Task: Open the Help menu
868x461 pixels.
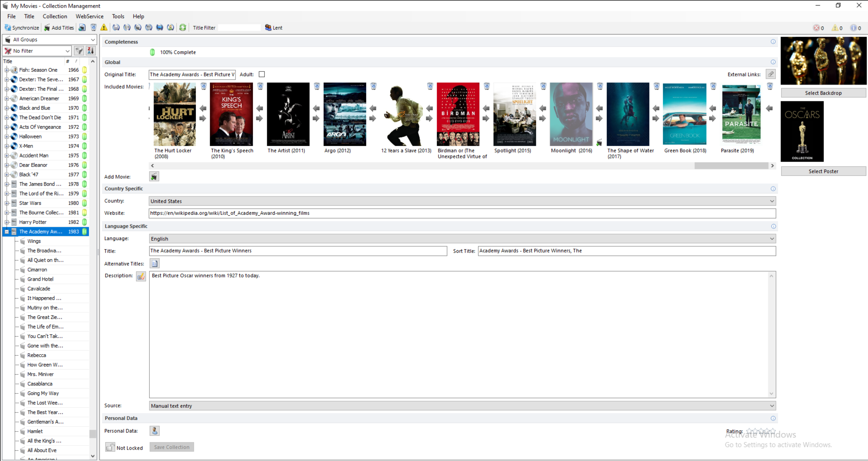Action: pyautogui.click(x=139, y=16)
